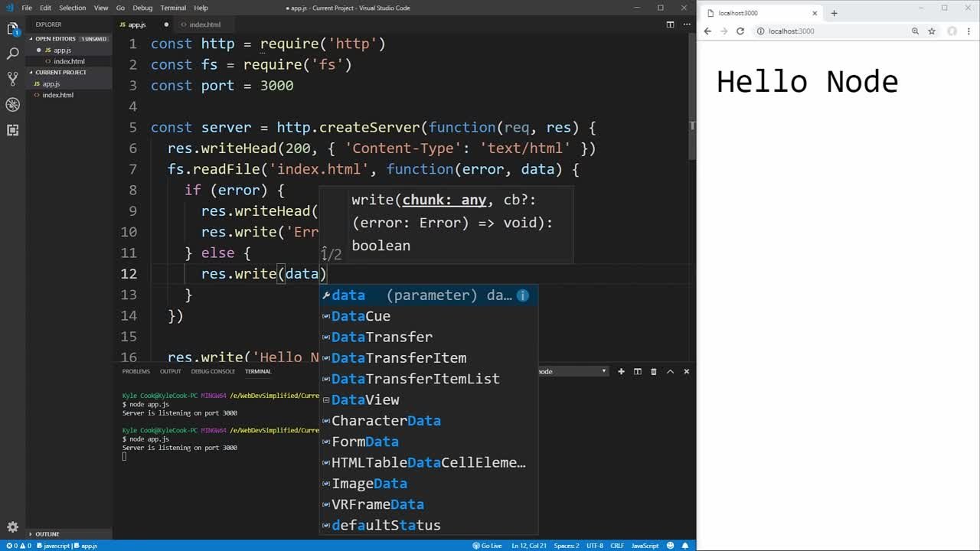Open notifications bell in status bar

point(686,546)
